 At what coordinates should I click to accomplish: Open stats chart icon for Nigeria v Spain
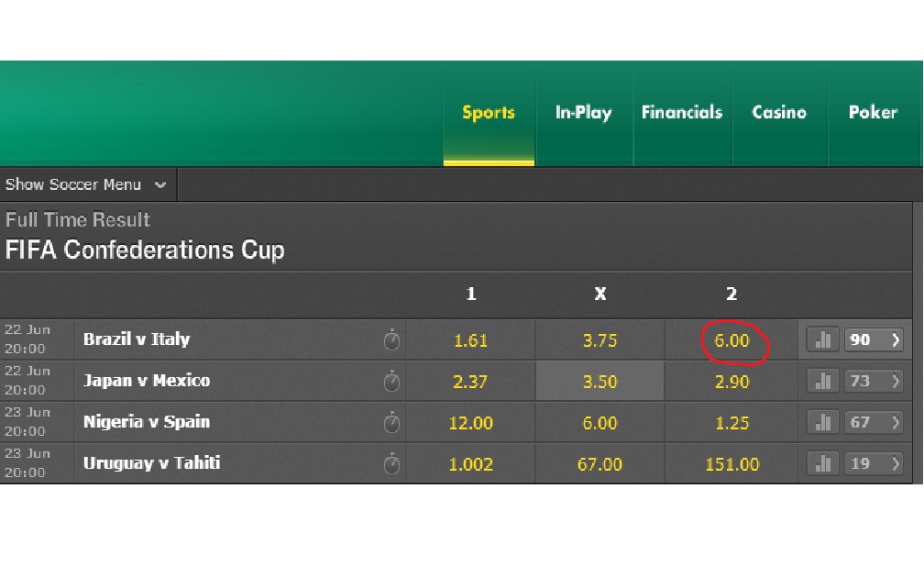click(823, 422)
